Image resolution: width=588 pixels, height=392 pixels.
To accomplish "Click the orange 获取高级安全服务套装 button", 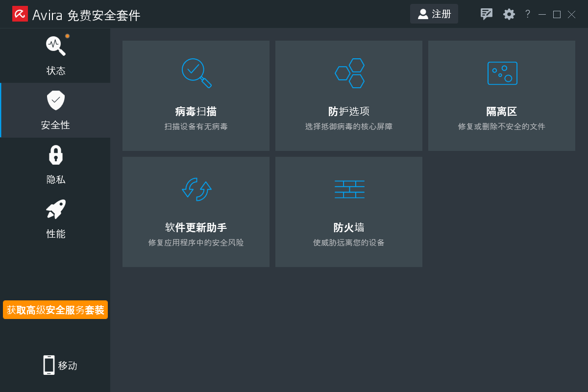I will click(x=55, y=310).
